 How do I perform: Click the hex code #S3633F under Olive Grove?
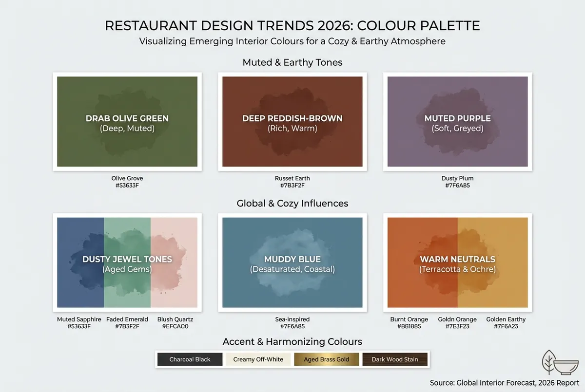pyautogui.click(x=127, y=185)
